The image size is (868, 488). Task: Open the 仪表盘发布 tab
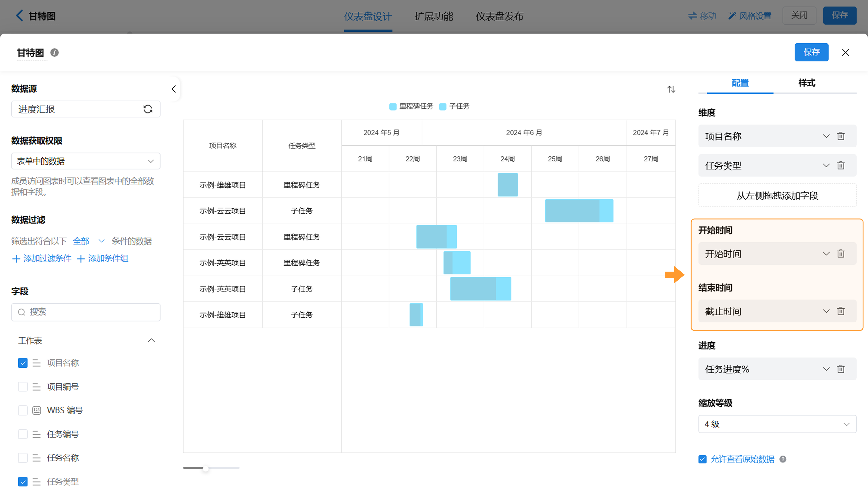pyautogui.click(x=499, y=16)
